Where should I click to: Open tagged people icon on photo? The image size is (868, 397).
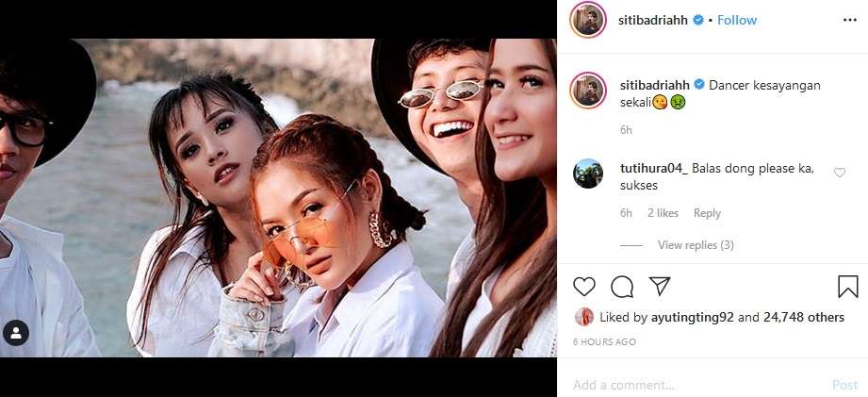[16, 333]
